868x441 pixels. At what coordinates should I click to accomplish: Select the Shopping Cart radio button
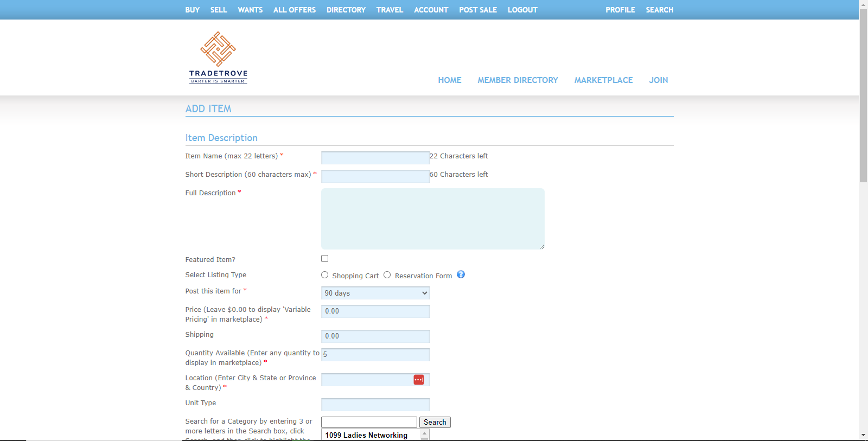(x=324, y=275)
